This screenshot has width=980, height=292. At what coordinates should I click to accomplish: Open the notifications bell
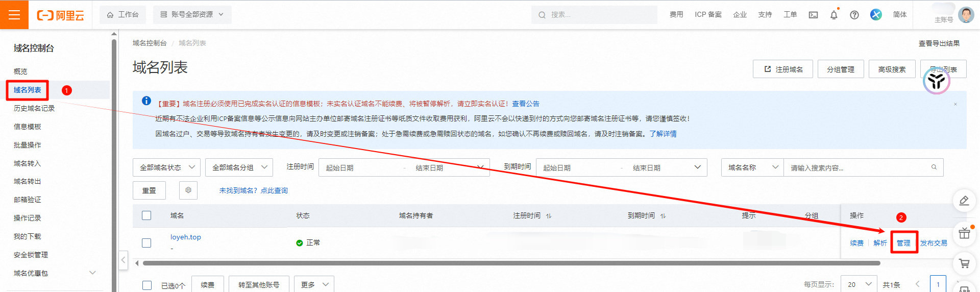pyautogui.click(x=834, y=15)
